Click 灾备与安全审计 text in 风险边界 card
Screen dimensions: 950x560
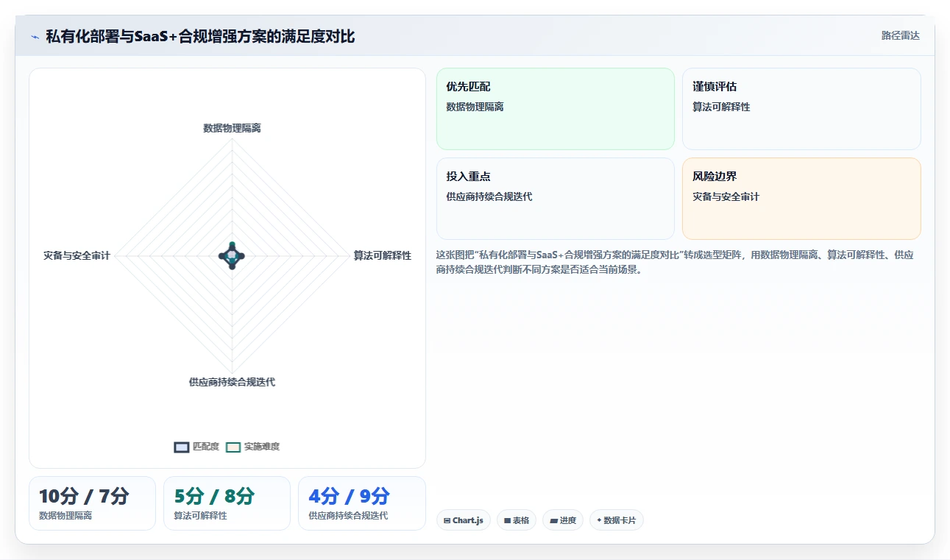pyautogui.click(x=726, y=196)
